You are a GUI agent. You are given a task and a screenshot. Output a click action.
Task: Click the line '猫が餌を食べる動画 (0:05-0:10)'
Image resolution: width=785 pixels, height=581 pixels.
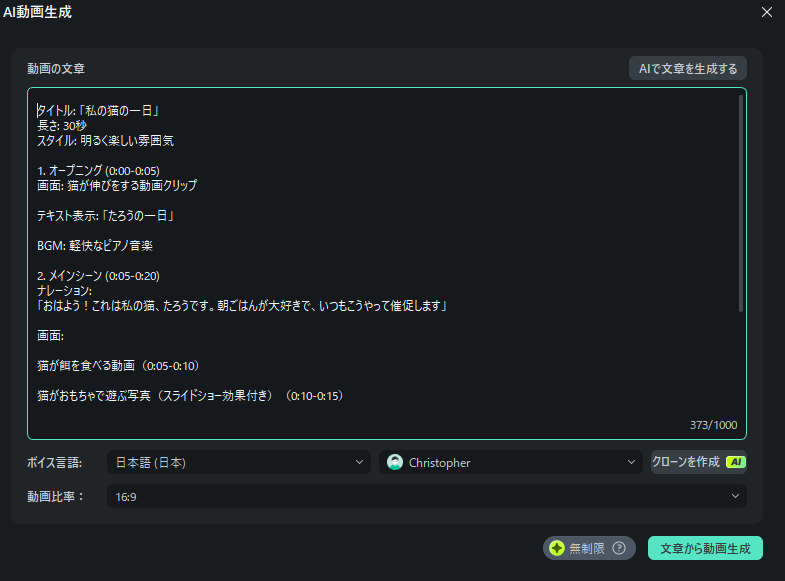click(119, 366)
